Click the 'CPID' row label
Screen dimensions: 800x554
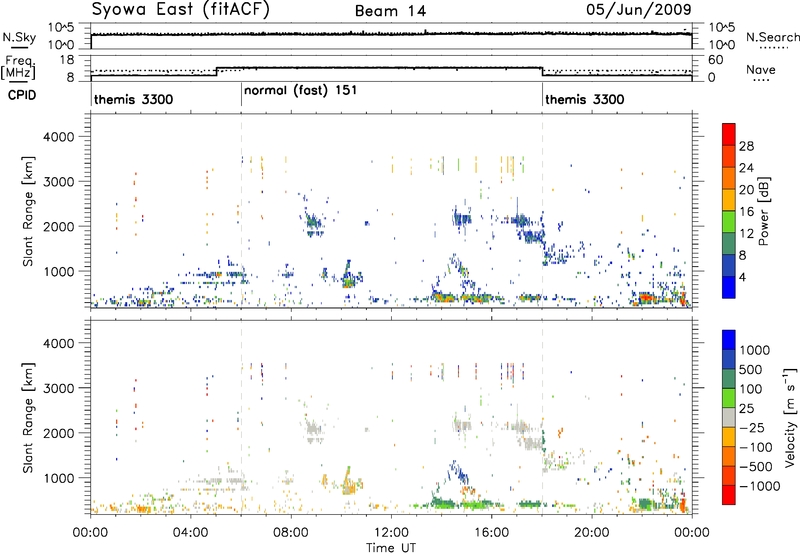pos(22,95)
